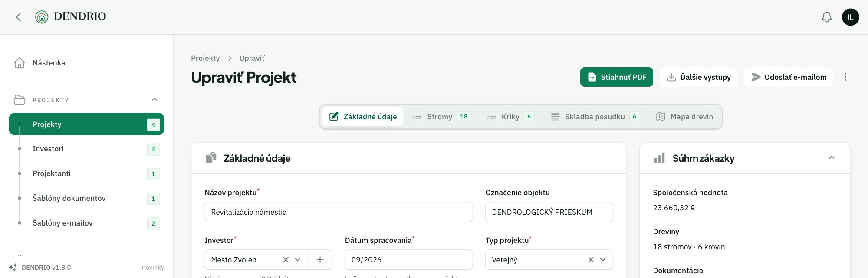
Task: Click the Nástenka home icon
Action: pos(20,63)
